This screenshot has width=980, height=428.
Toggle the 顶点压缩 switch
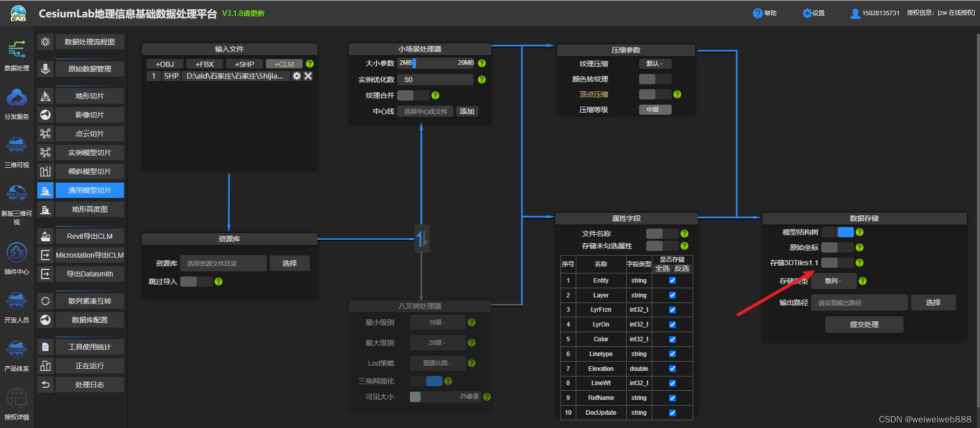click(x=655, y=94)
